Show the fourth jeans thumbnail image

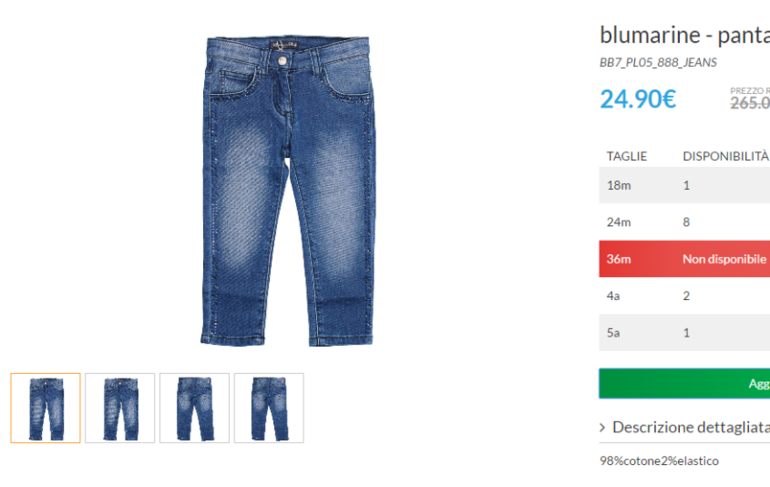pyautogui.click(x=269, y=408)
